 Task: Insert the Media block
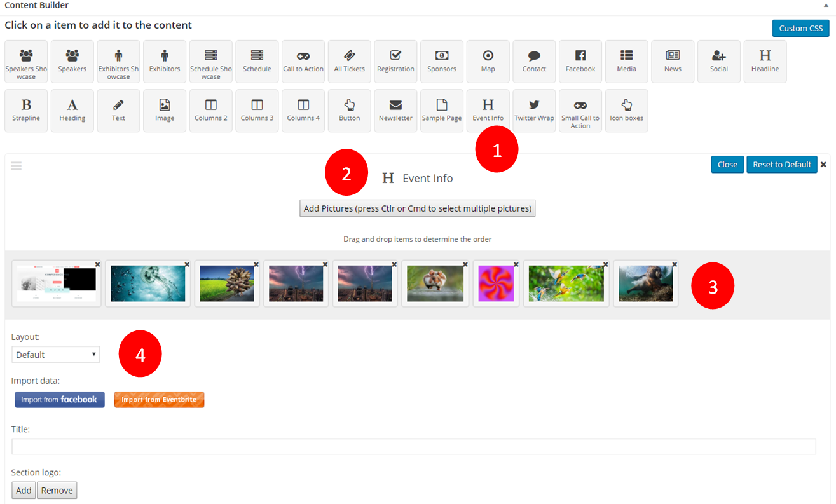point(627,62)
